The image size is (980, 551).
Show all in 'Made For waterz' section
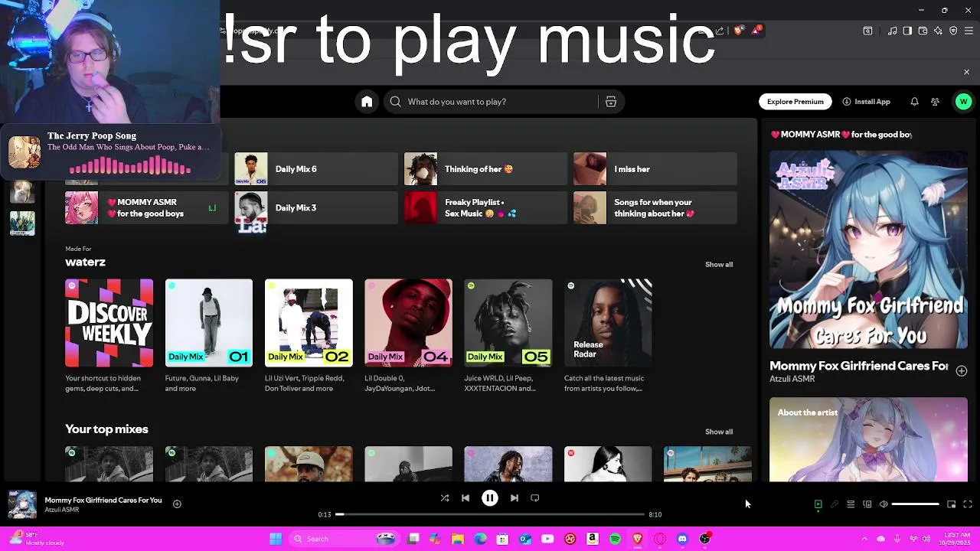click(x=719, y=265)
